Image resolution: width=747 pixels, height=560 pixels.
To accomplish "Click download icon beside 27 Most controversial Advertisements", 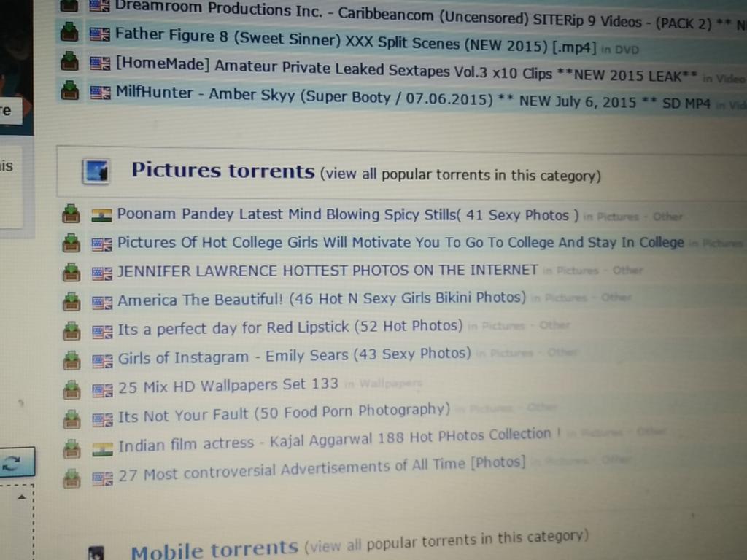I will point(71,478).
